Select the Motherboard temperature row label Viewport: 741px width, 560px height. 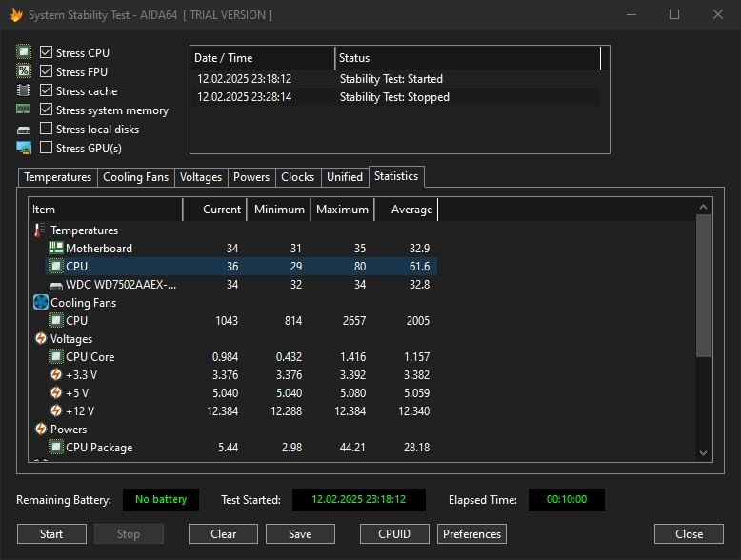[99, 249]
